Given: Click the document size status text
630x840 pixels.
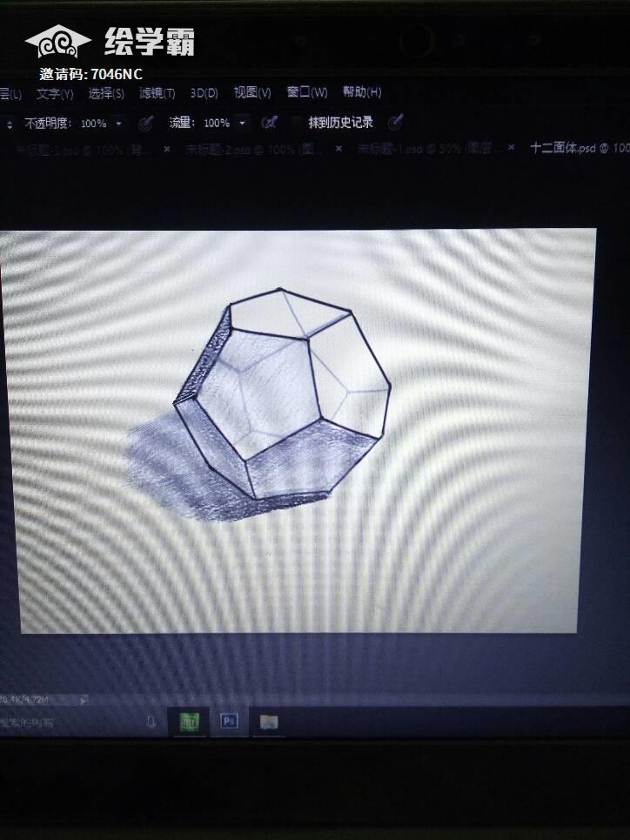Looking at the screenshot, I should click(24, 700).
